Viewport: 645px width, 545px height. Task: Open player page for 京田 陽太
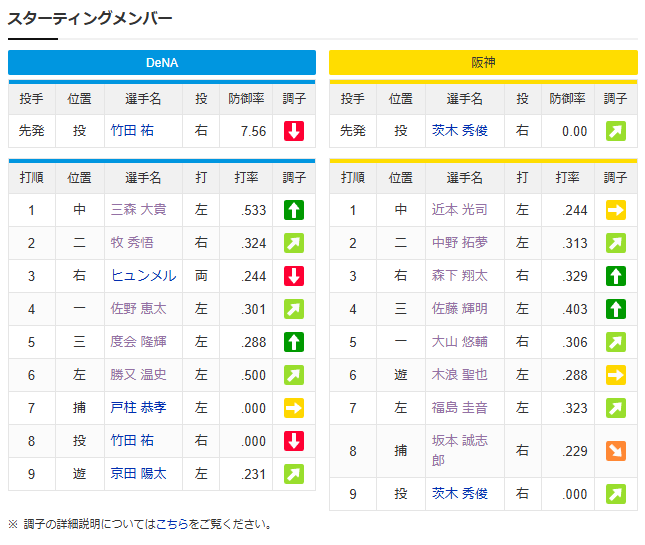(138, 474)
